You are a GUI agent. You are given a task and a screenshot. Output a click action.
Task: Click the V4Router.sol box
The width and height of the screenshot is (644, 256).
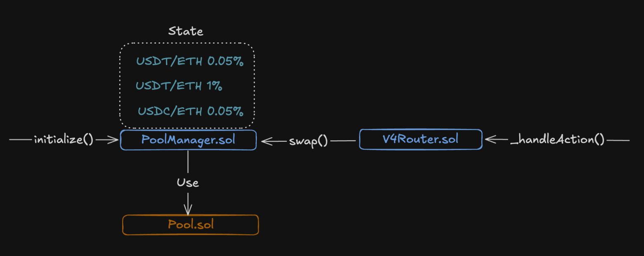(x=420, y=139)
